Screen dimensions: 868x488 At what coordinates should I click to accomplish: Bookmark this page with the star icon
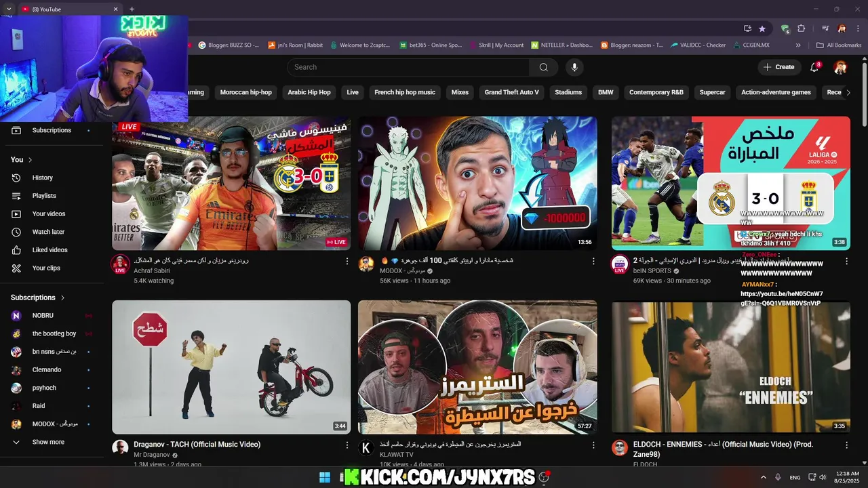(x=762, y=28)
